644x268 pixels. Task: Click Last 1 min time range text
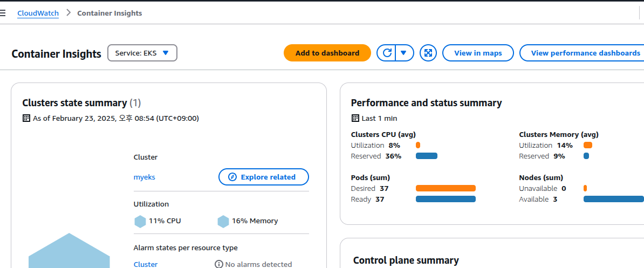click(379, 118)
